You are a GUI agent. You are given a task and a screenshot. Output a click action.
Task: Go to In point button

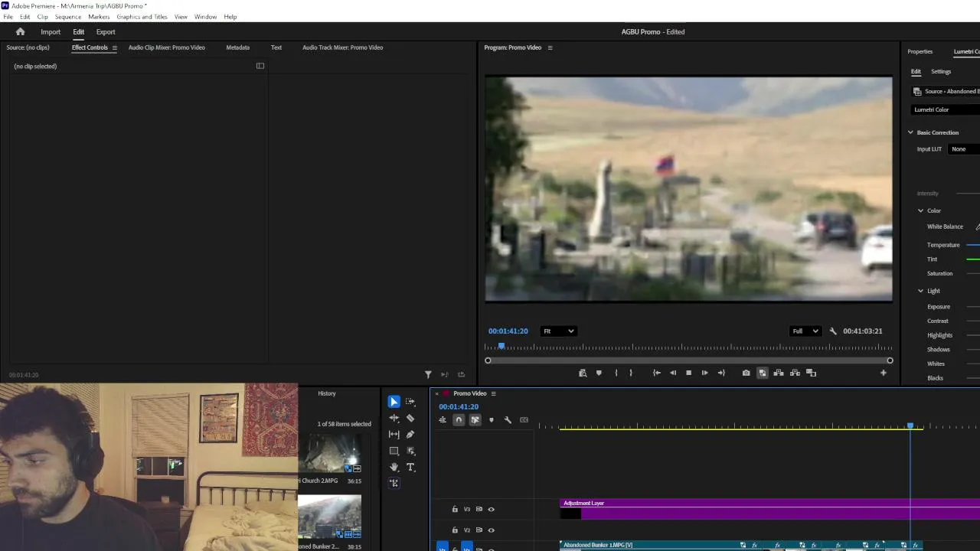coord(656,373)
